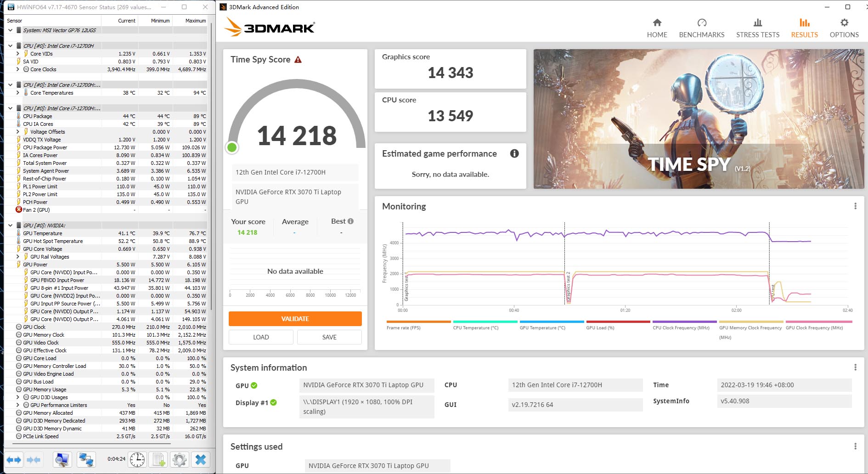The image size is (868, 474).
Task: Toggle GPU Memory Clock Frequency legend entry
Action: pyautogui.click(x=751, y=330)
